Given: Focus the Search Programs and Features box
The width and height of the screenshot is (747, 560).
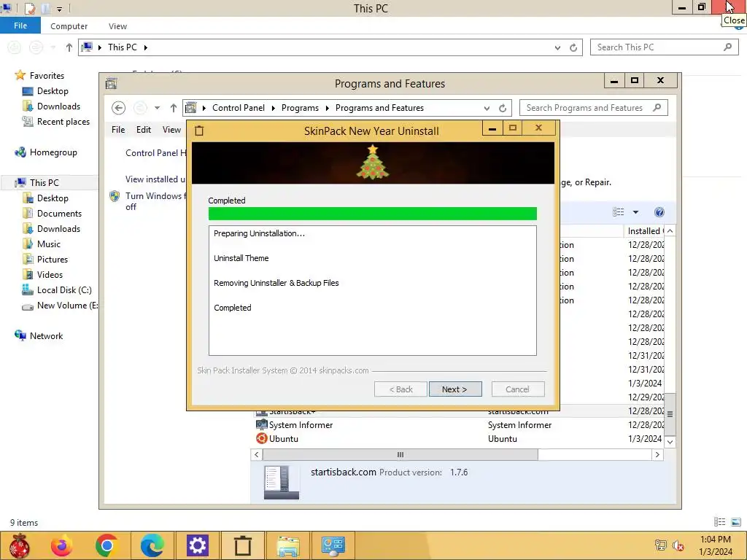Looking at the screenshot, I should (x=594, y=108).
